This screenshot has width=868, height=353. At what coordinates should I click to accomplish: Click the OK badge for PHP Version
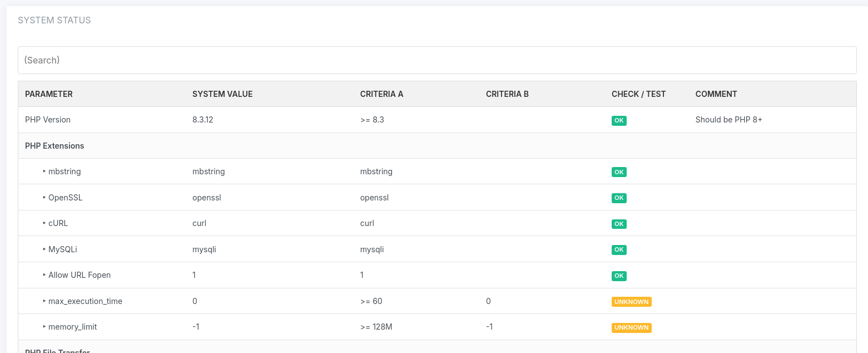(x=619, y=120)
